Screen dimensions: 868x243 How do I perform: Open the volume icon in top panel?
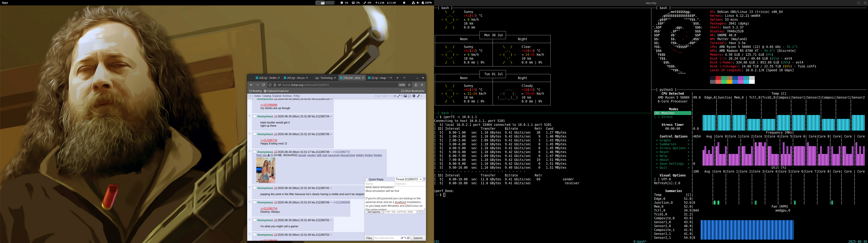(418, 3)
